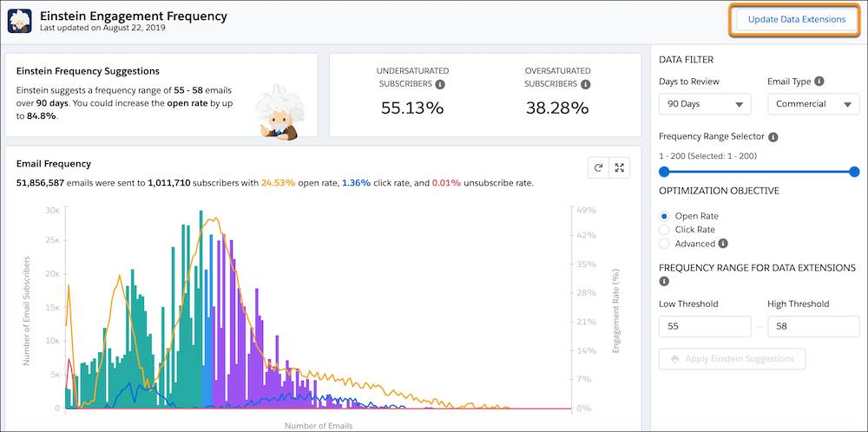The image size is (868, 432).
Task: Click Frequency Range for Data Extensions info icon
Action: pyautogui.click(x=664, y=281)
